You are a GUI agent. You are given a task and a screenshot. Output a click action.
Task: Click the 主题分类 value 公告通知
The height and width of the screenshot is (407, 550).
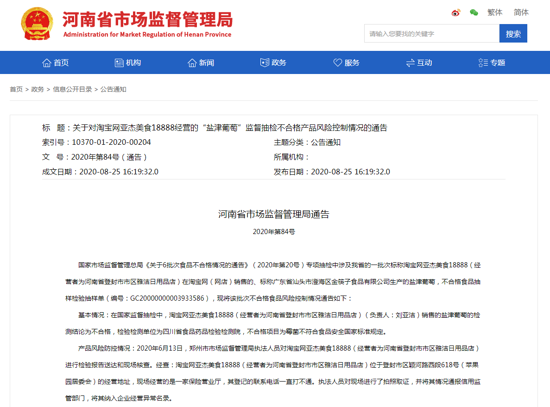(x=326, y=142)
